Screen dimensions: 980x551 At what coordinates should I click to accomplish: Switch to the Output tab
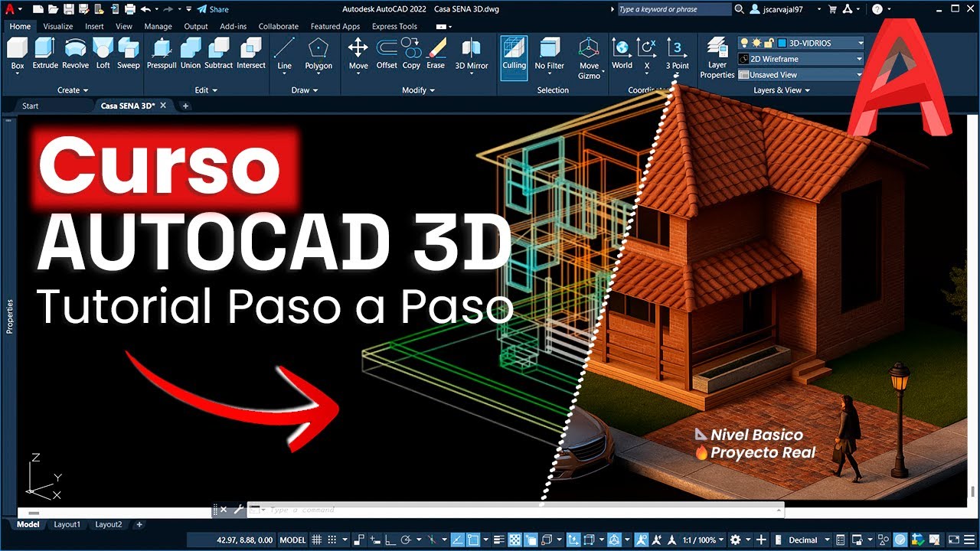point(196,26)
